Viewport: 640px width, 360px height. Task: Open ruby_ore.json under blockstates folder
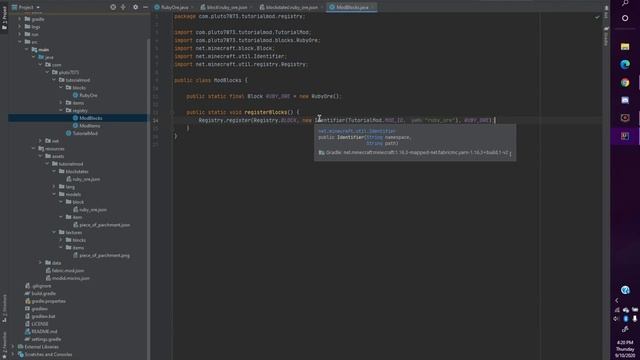(x=83, y=179)
